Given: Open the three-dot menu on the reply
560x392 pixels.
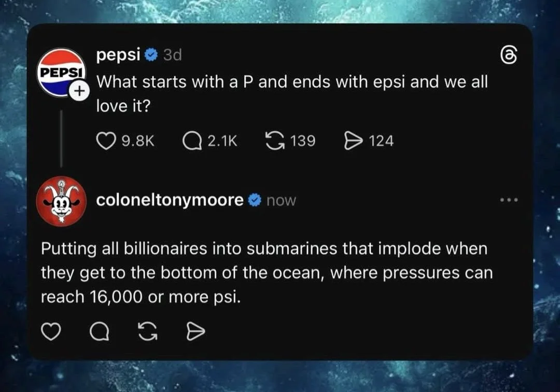Looking at the screenshot, I should coord(509,199).
